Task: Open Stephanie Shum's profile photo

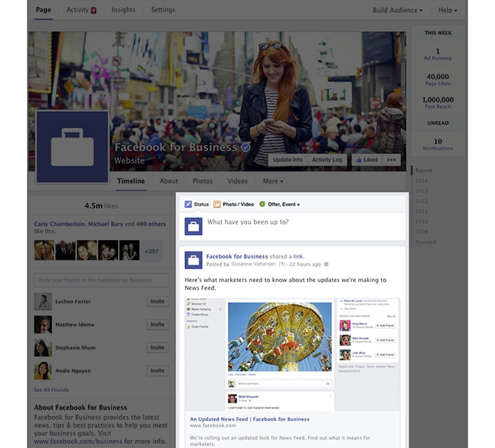Action: pyautogui.click(x=43, y=348)
